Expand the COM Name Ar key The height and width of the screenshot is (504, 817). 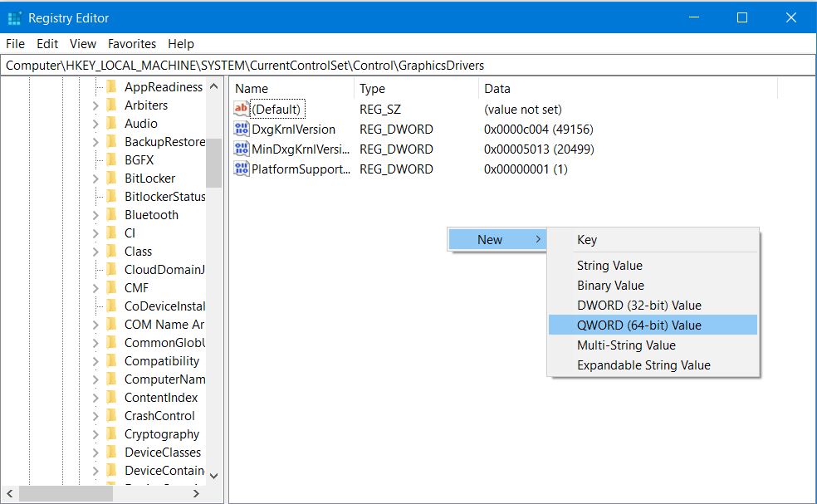point(95,324)
